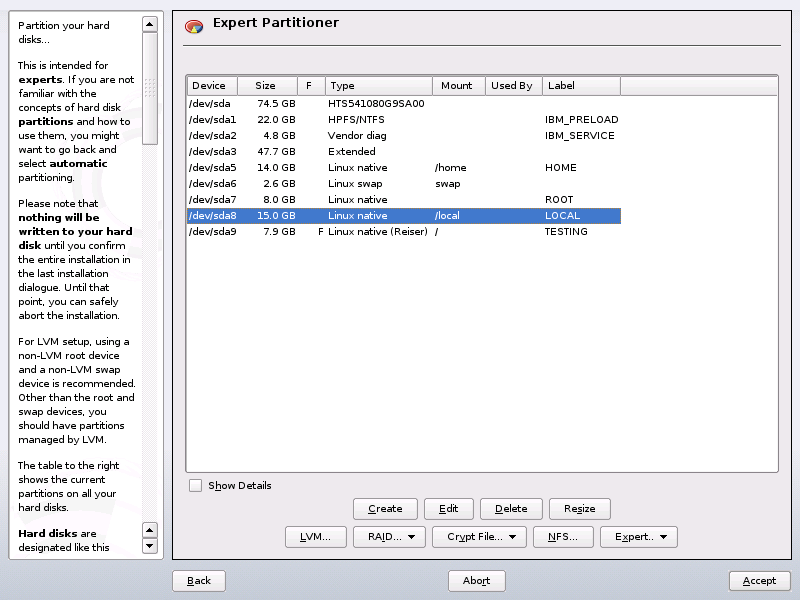The height and width of the screenshot is (600, 800).
Task: Click the Edit button
Action: click(x=448, y=509)
